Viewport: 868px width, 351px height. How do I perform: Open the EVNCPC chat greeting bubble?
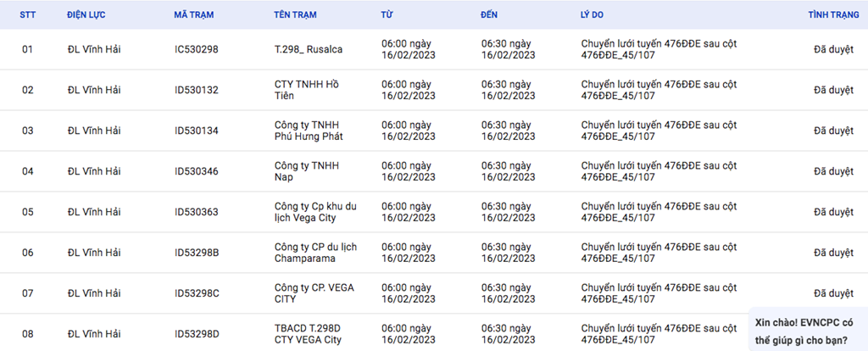(808, 331)
